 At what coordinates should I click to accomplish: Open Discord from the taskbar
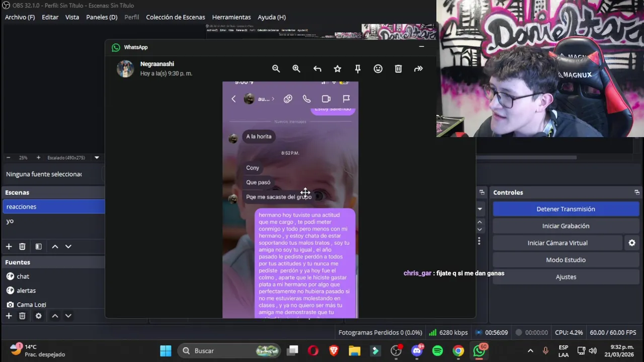[x=417, y=351]
